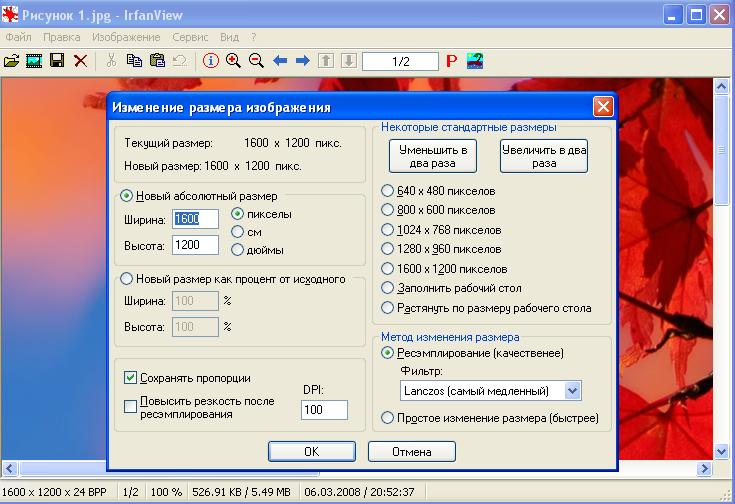Select Новый размер как процент от исходного
735x504 pixels.
[x=126, y=279]
